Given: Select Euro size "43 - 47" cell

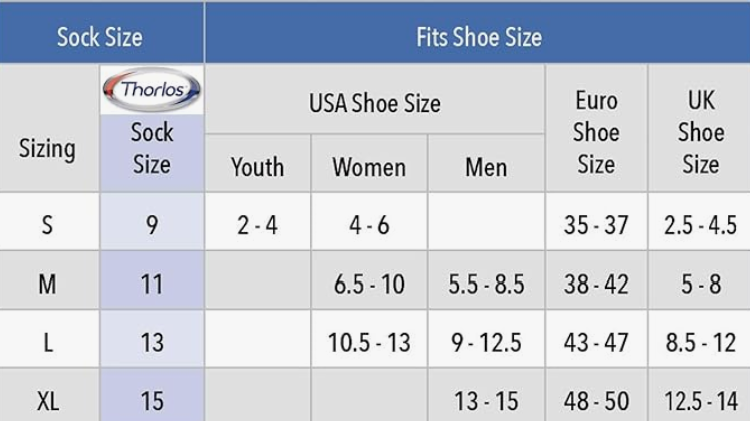Looking at the screenshot, I should pos(596,342).
